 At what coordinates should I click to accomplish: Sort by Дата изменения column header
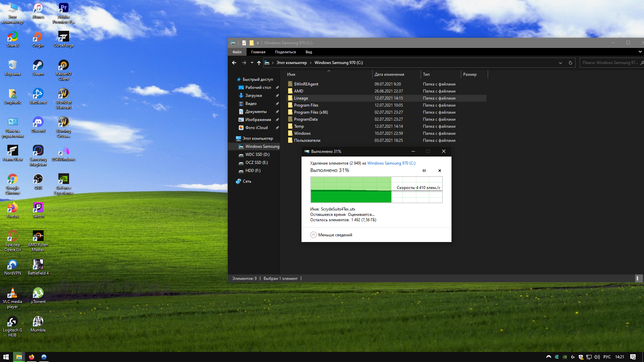(389, 74)
